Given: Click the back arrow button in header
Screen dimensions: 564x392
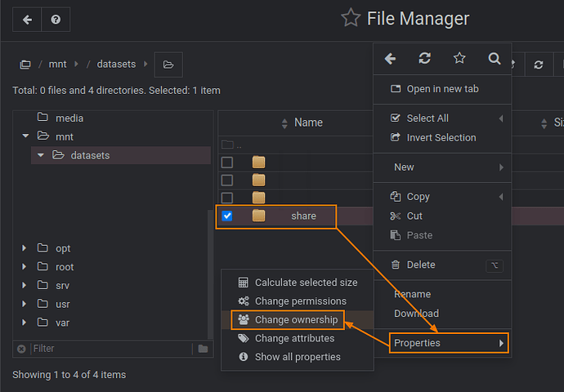Looking at the screenshot, I should tap(27, 20).
